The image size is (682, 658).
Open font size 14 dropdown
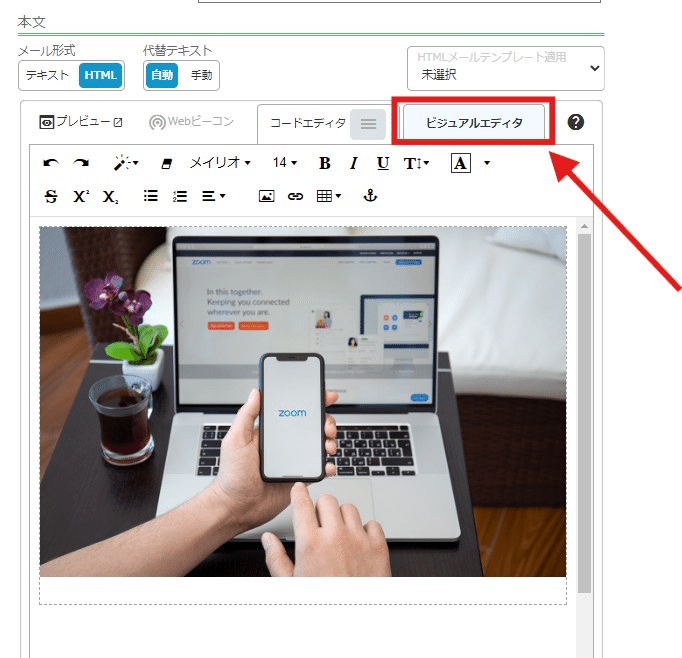(x=285, y=163)
